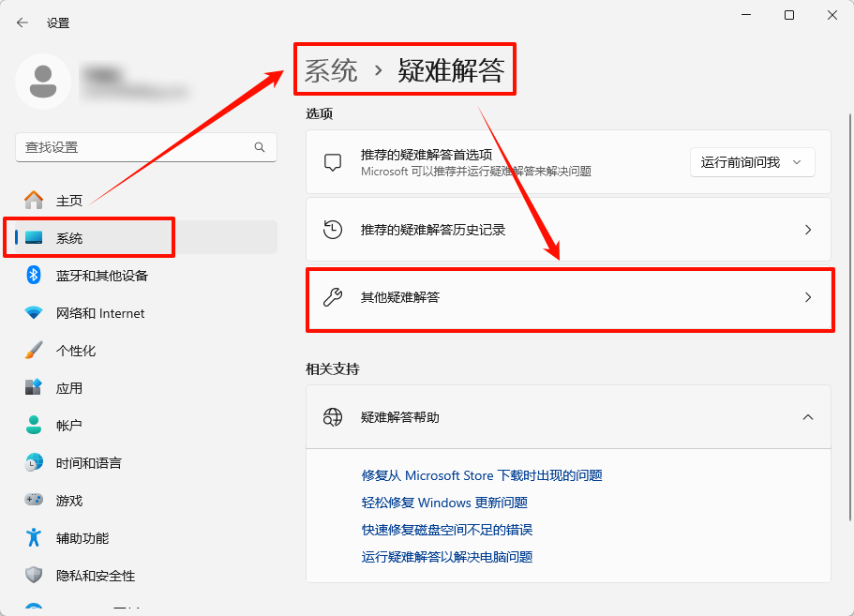Image resolution: width=854 pixels, height=616 pixels.
Task: Open 其他疑难解答 page
Action: click(x=569, y=298)
